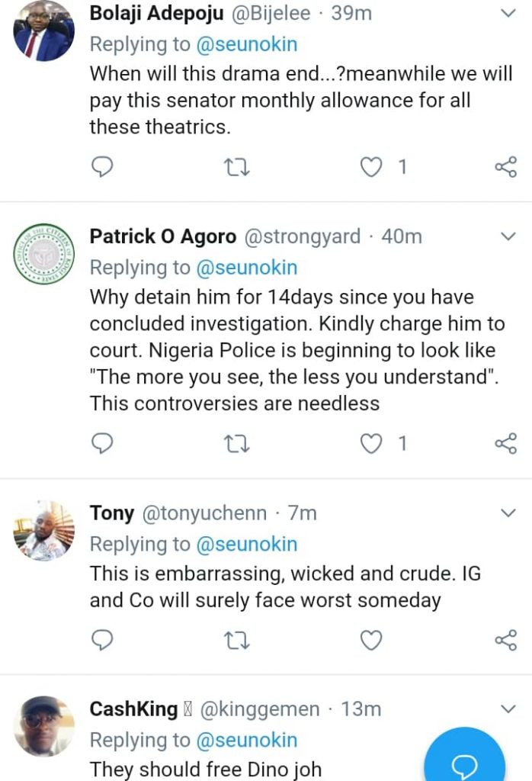Reply to Bolaji Adepoju's tweet
The image size is (532, 781).
(102, 167)
